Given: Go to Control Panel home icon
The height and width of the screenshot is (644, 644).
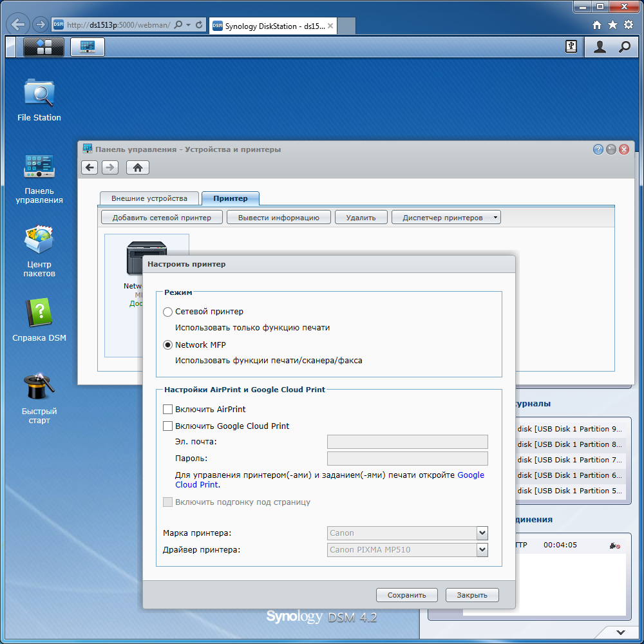Looking at the screenshot, I should [x=138, y=167].
